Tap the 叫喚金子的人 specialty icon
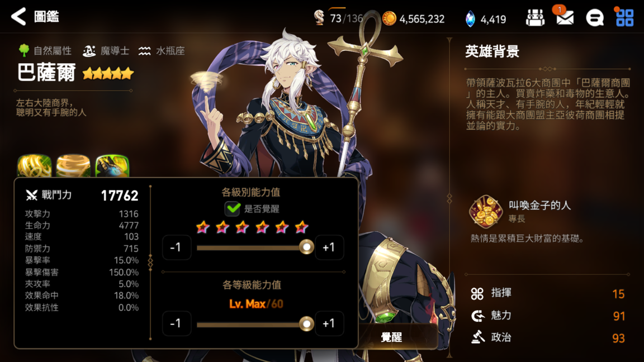The height and width of the screenshot is (362, 644). click(x=486, y=212)
